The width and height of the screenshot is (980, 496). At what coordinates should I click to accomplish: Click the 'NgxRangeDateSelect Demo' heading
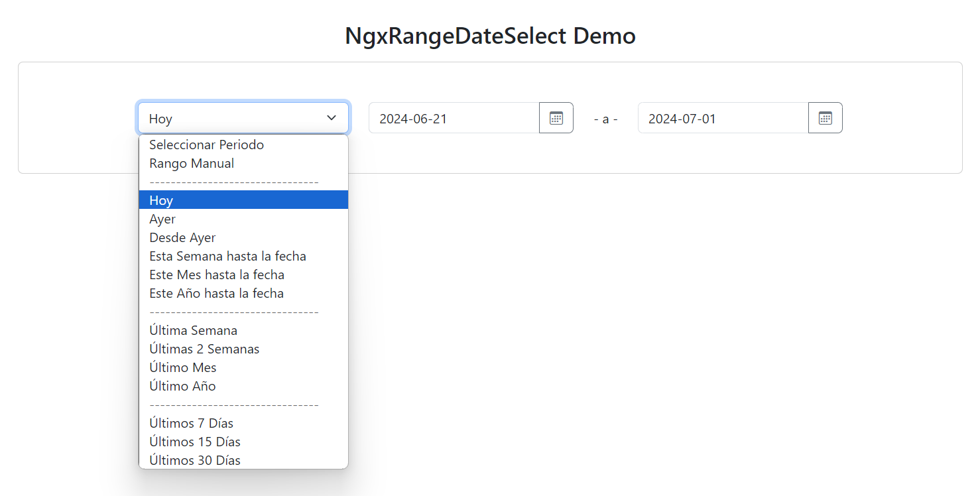(490, 36)
